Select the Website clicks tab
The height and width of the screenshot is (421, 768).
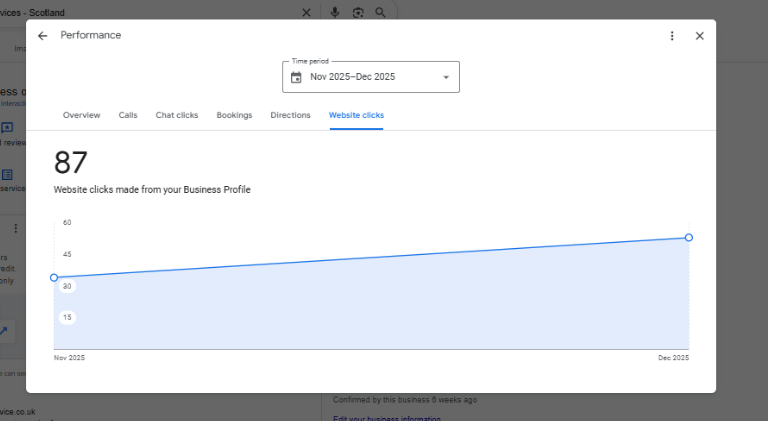(x=356, y=115)
